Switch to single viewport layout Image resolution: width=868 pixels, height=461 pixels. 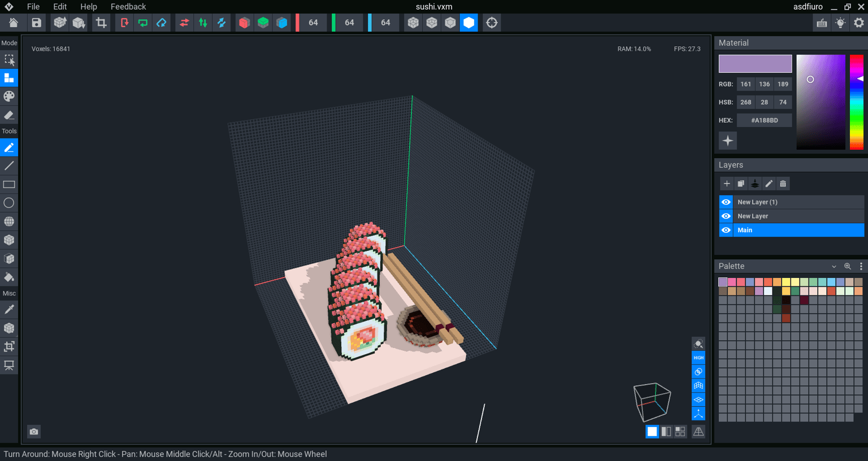(x=652, y=432)
